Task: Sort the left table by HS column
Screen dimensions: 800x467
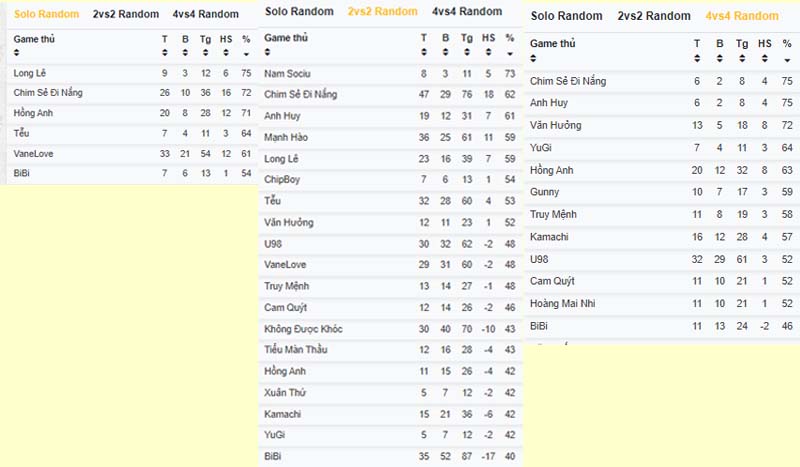Action: coord(226,53)
